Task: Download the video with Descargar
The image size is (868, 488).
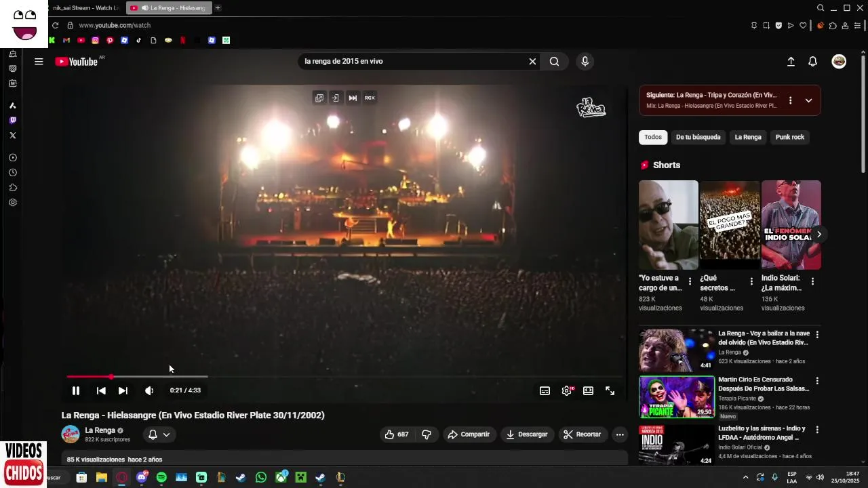Action: coord(527,434)
